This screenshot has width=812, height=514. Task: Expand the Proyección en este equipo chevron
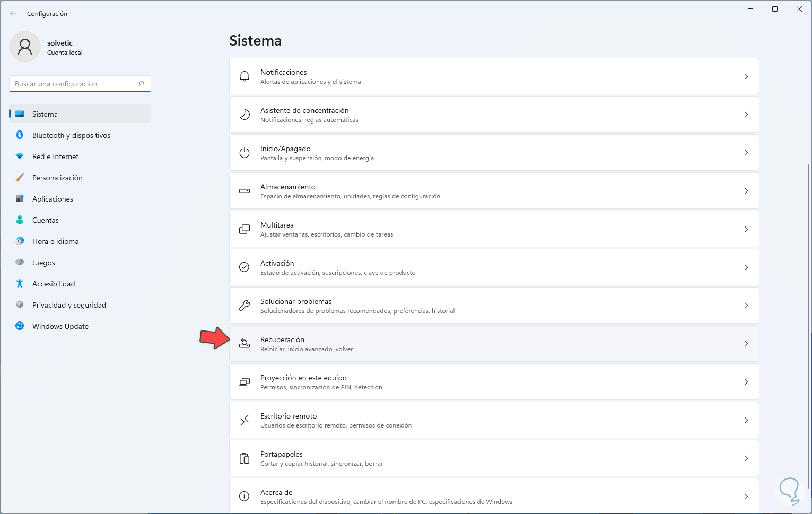pos(746,382)
